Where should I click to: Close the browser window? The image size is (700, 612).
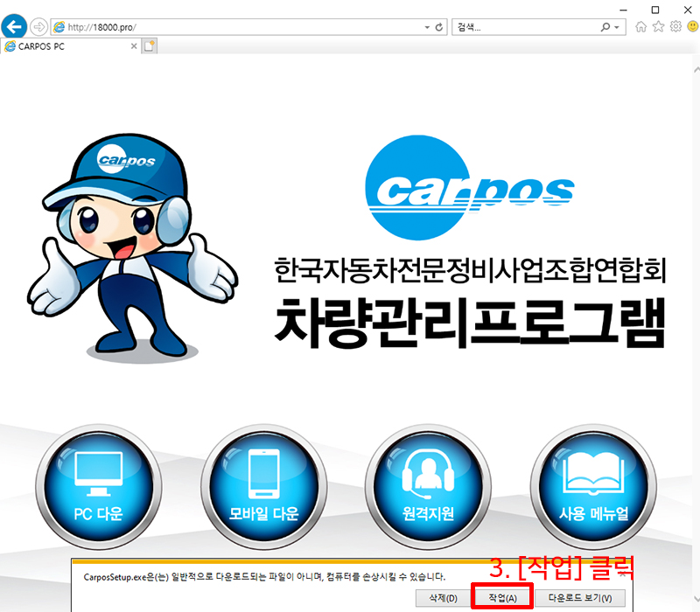688,10
